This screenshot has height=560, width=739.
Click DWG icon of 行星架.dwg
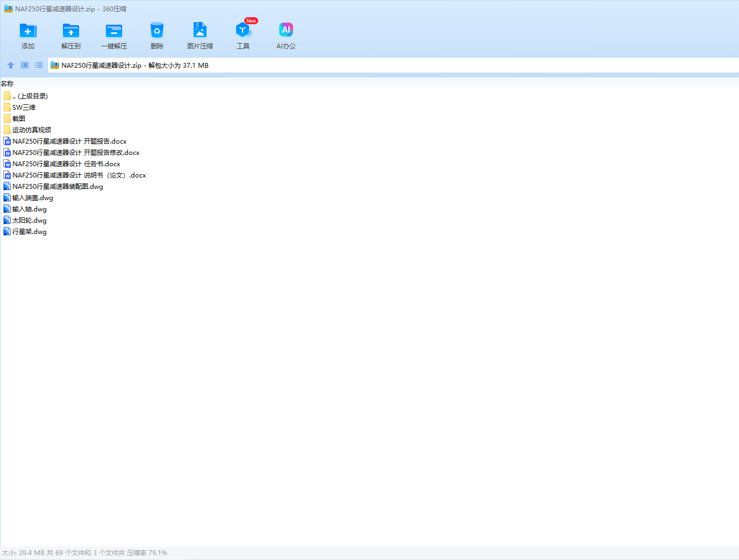[x=7, y=231]
